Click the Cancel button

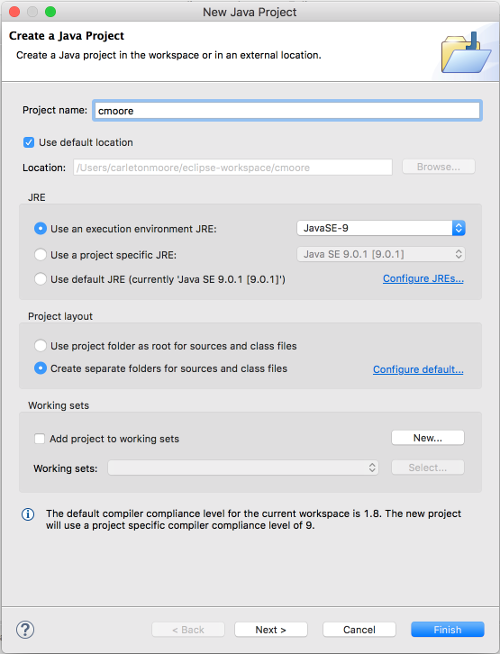(359, 629)
